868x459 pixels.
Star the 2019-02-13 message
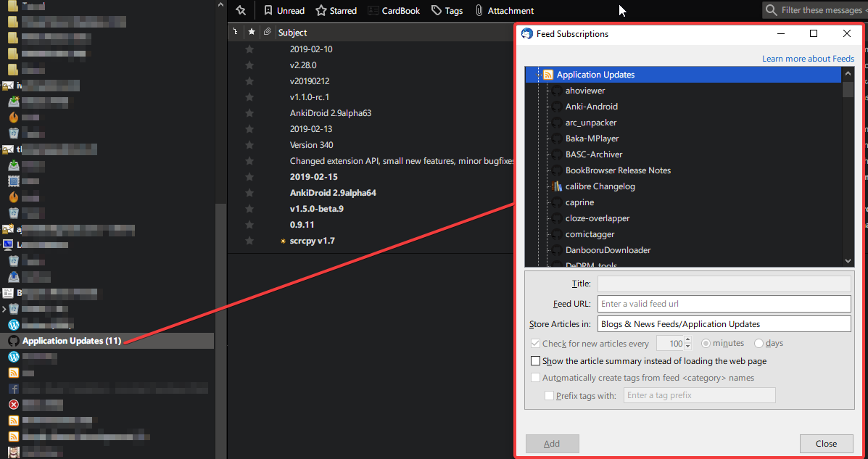[249, 129]
